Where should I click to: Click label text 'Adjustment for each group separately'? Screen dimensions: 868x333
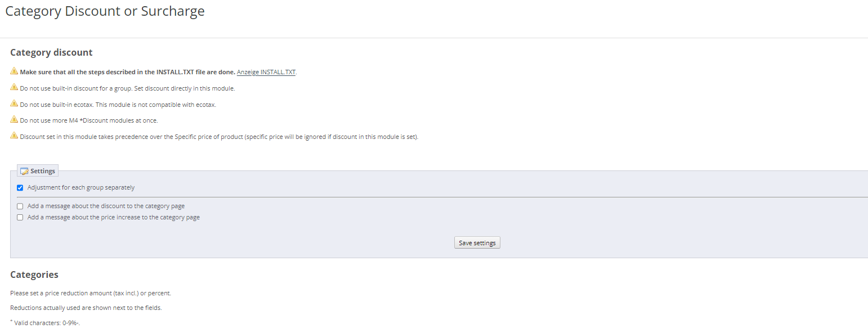81,187
